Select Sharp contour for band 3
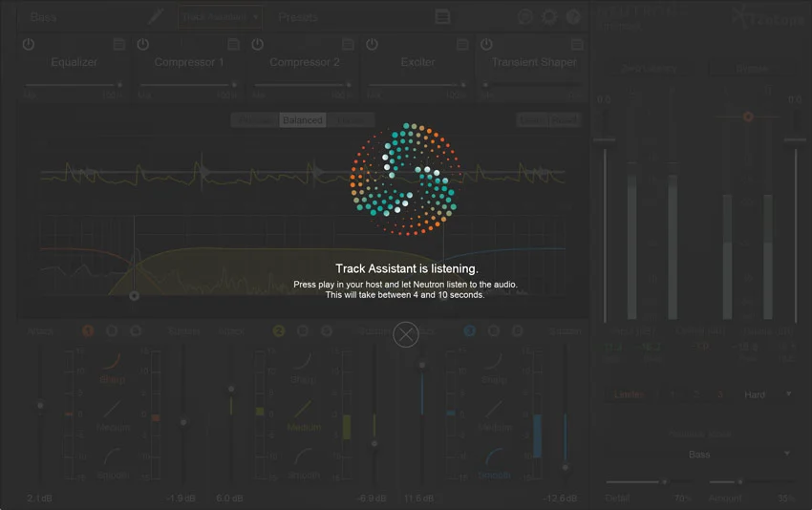Viewport: 812px width, 510px height. (494, 368)
